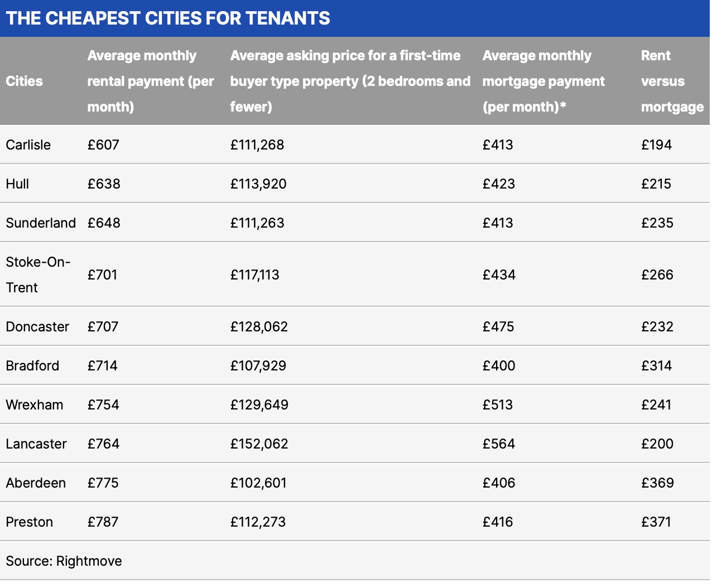Image resolution: width=712 pixels, height=588 pixels.
Task: Select Aberdeen's £775 rental payment
Action: click(x=103, y=483)
